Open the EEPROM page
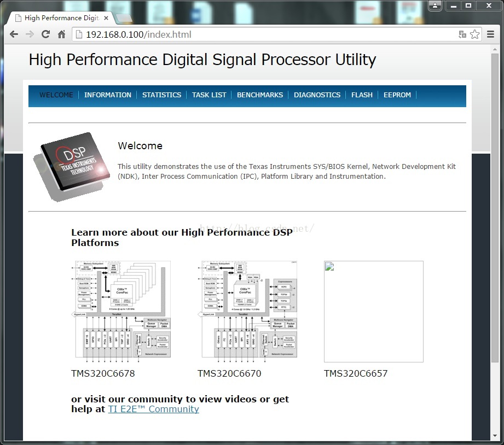The height and width of the screenshot is (445, 504). (x=397, y=95)
